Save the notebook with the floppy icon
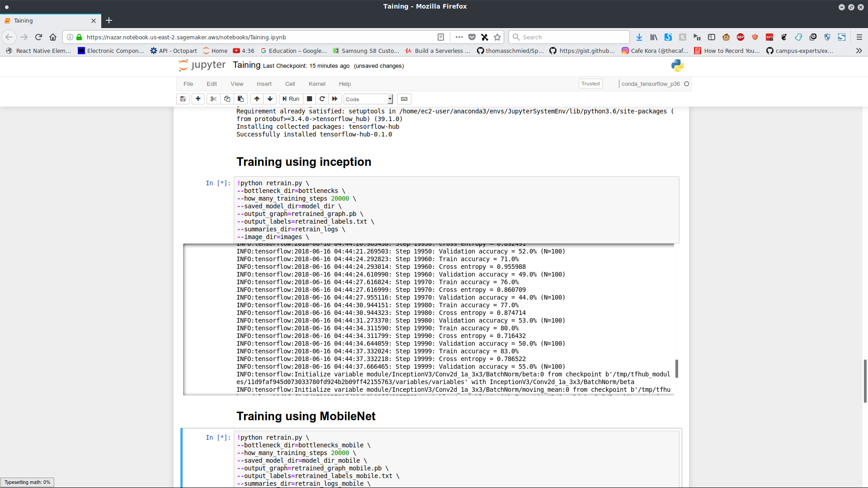 [183, 99]
